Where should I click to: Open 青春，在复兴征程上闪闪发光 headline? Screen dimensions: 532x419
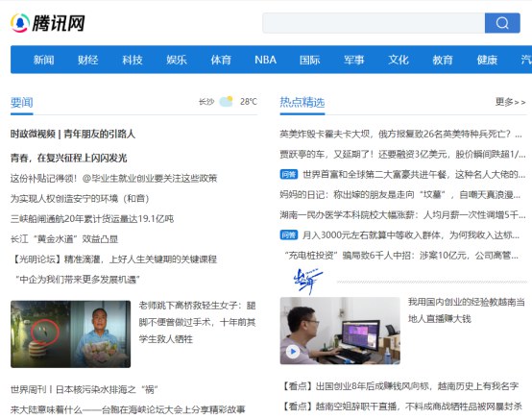pos(69,158)
